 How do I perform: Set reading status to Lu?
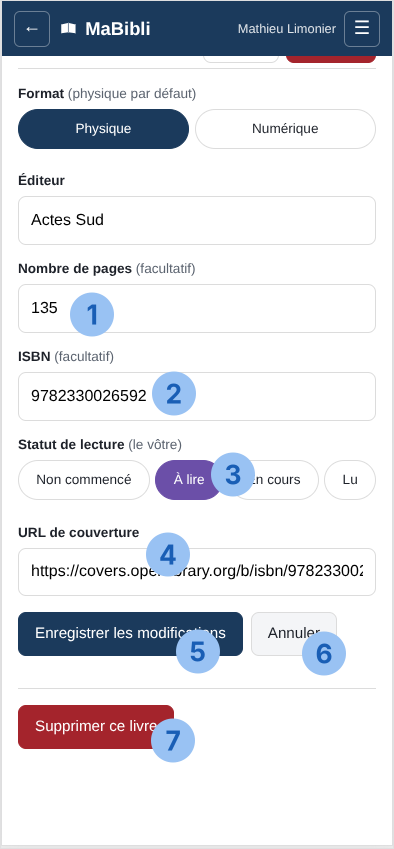350,480
